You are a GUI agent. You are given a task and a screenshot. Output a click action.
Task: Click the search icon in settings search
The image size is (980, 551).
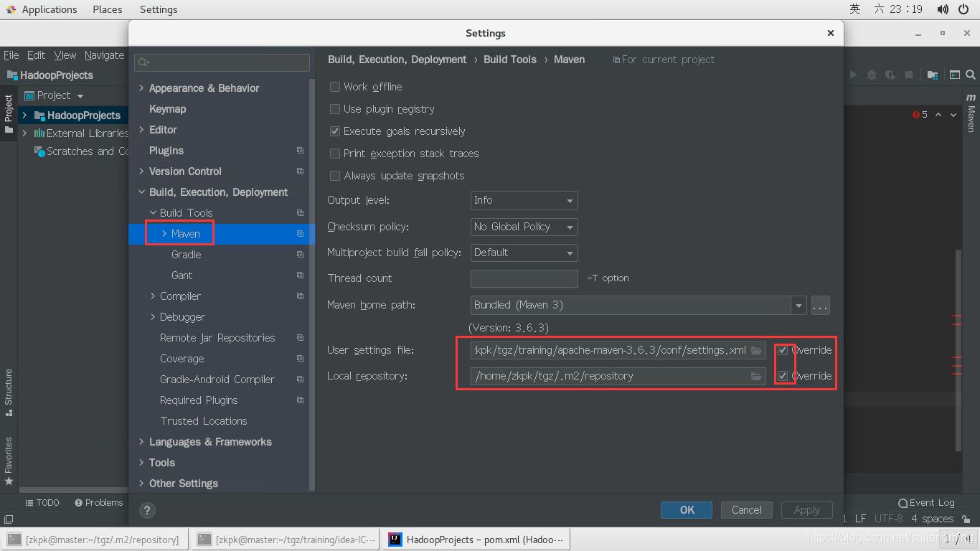pyautogui.click(x=143, y=62)
